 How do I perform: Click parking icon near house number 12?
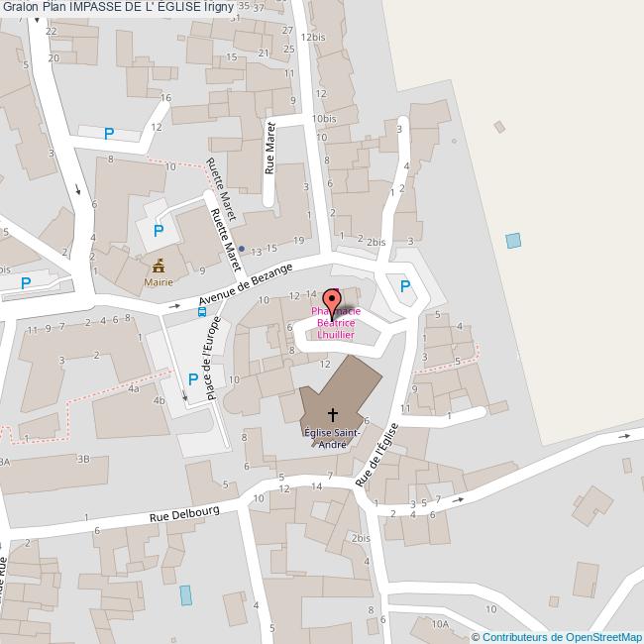[109, 134]
